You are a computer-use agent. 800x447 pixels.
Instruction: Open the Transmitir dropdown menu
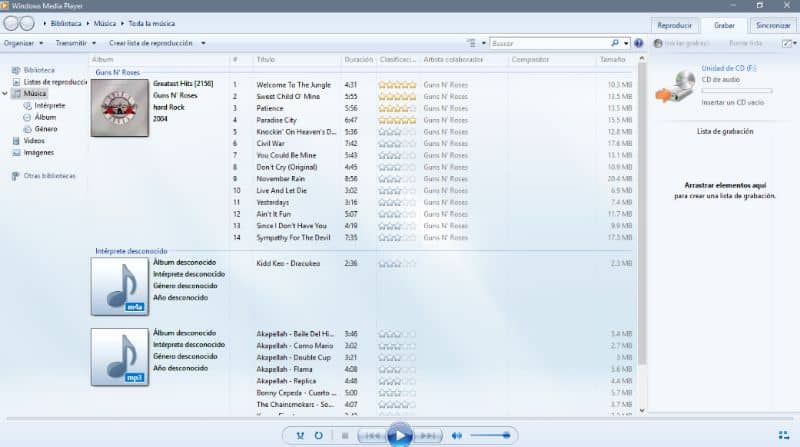pyautogui.click(x=76, y=43)
